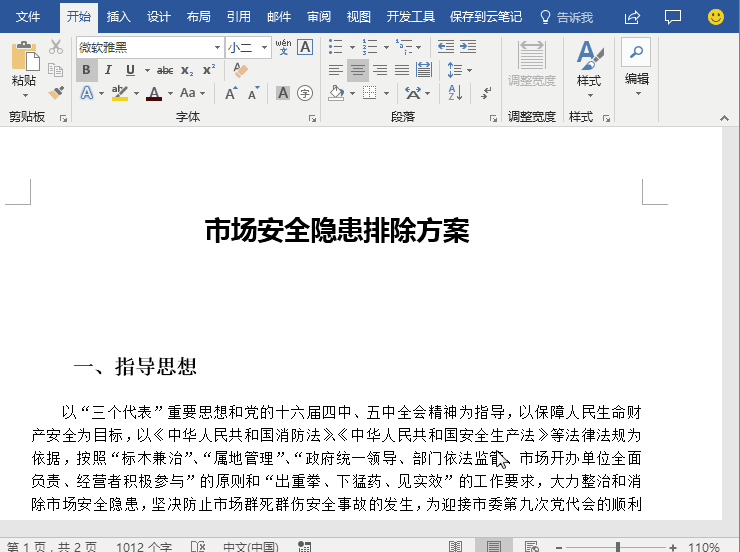This screenshot has height=552, width=740.
Task: Switch to the 插入 tab
Action: click(x=118, y=17)
